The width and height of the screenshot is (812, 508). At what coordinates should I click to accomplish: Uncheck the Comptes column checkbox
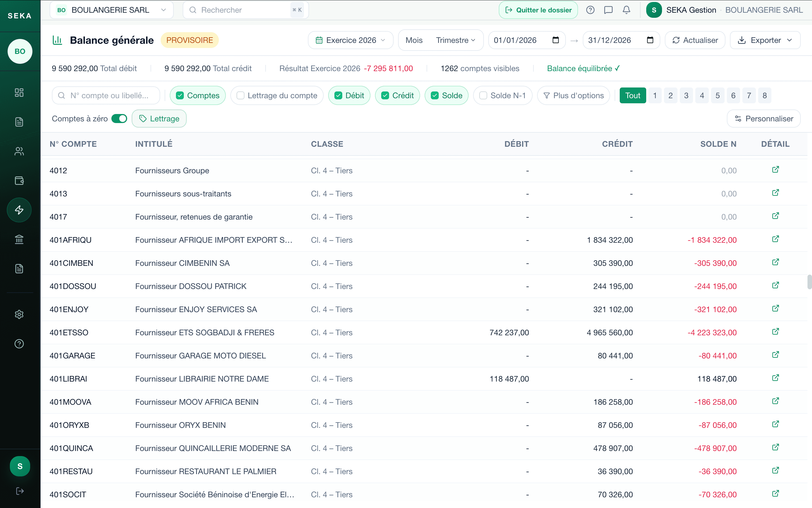180,96
